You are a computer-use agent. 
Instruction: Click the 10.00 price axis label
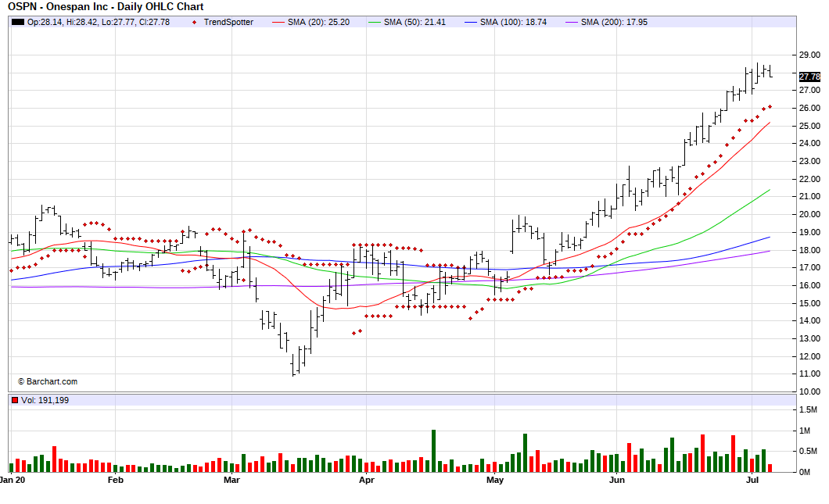[809, 391]
